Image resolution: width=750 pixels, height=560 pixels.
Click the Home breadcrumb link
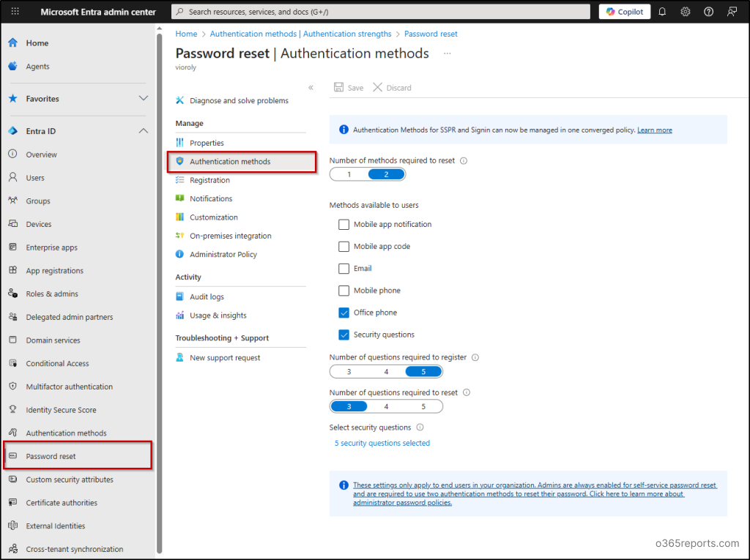(x=186, y=34)
